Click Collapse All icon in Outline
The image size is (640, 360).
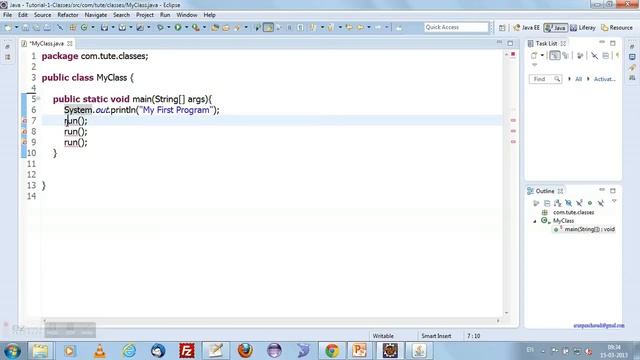[x=547, y=203]
